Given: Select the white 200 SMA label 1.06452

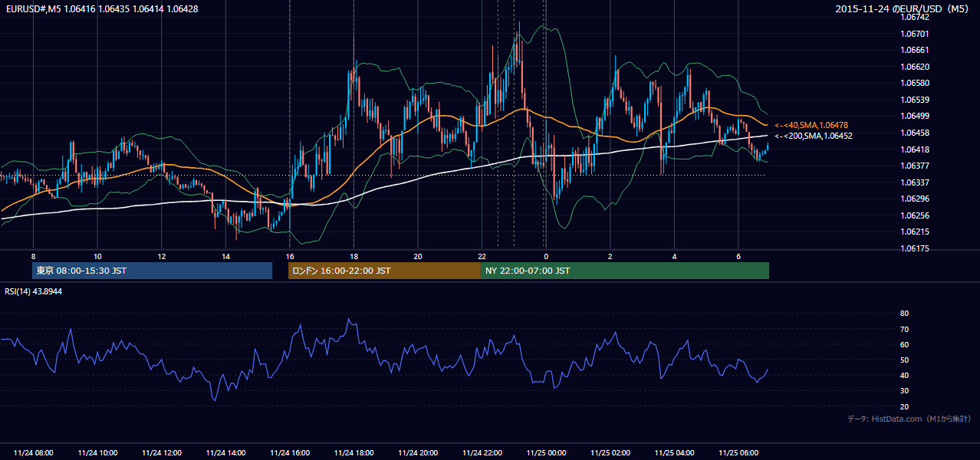Looking at the screenshot, I should click(813, 136).
